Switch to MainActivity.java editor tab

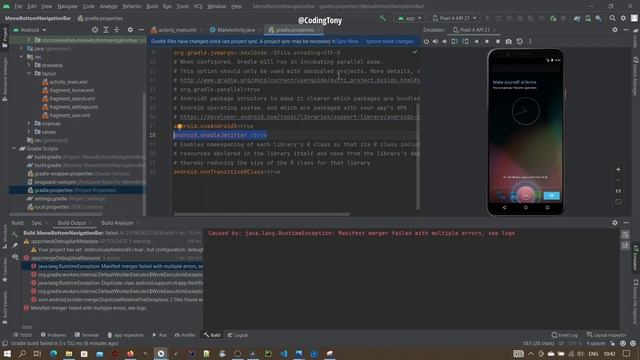click(235, 30)
